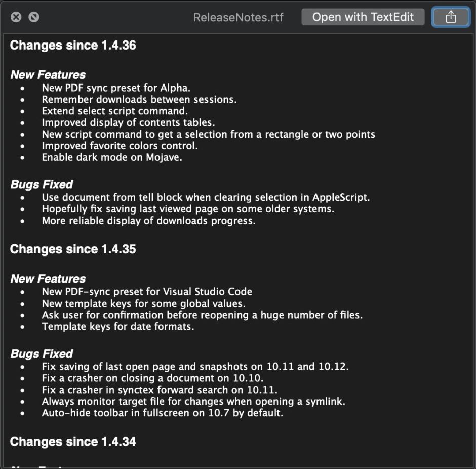The width and height of the screenshot is (476, 469).
Task: Click the ReleaseNotes.rtf window title
Action: [238, 18]
